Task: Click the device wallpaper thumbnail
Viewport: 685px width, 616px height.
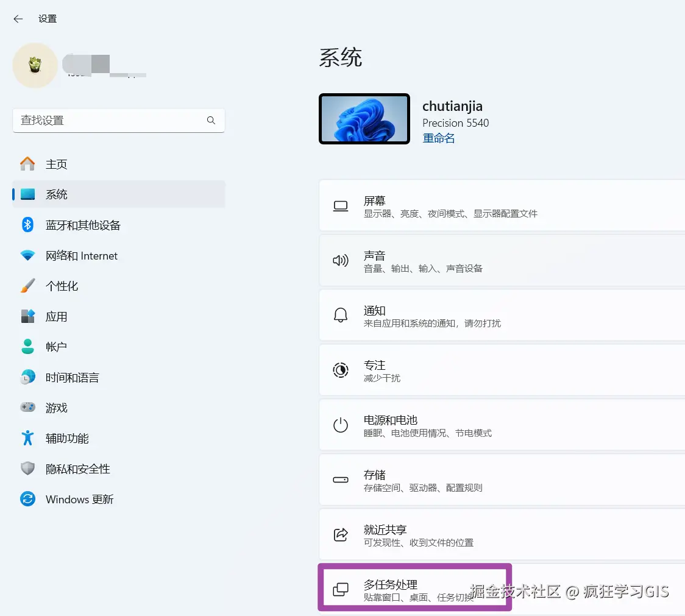Action: (364, 118)
